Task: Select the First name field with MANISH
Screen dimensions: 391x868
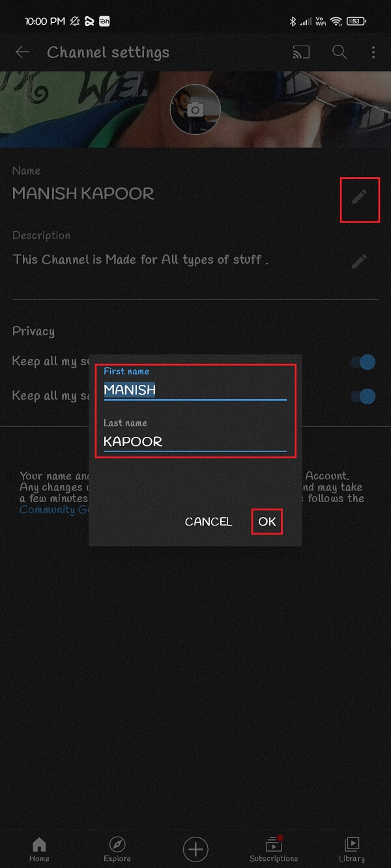Action: [x=195, y=389]
